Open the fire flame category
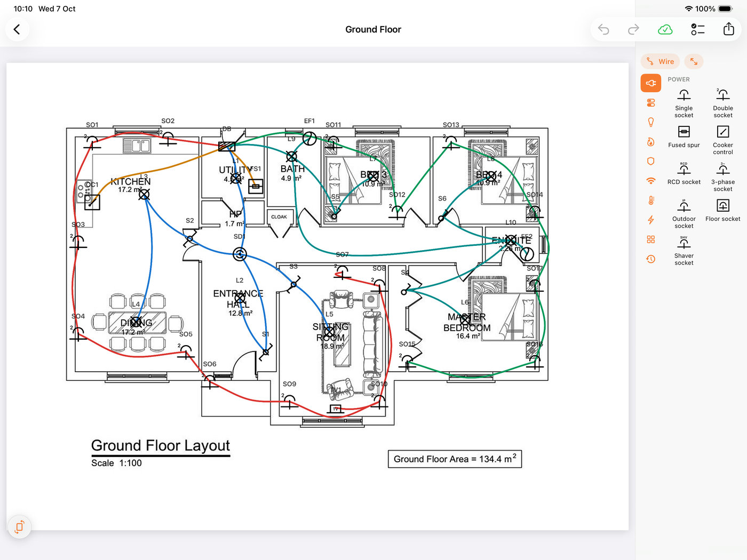The image size is (747, 560). click(651, 142)
